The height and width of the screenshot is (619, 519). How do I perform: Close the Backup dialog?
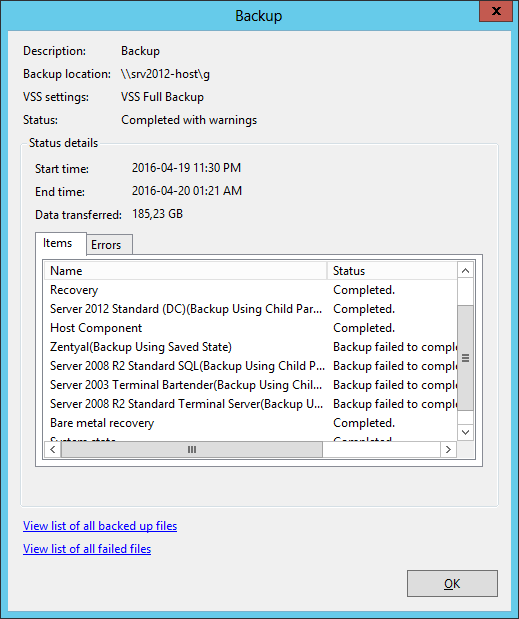point(496,11)
